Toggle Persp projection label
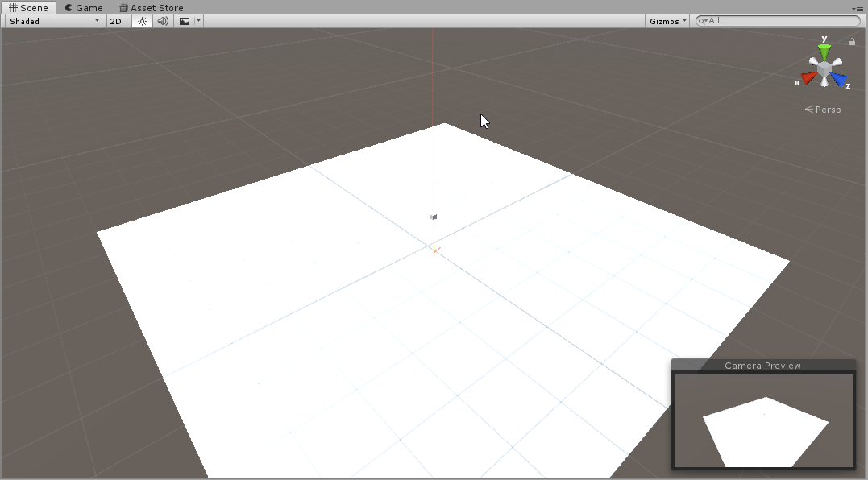This screenshot has width=868, height=480. pos(823,110)
